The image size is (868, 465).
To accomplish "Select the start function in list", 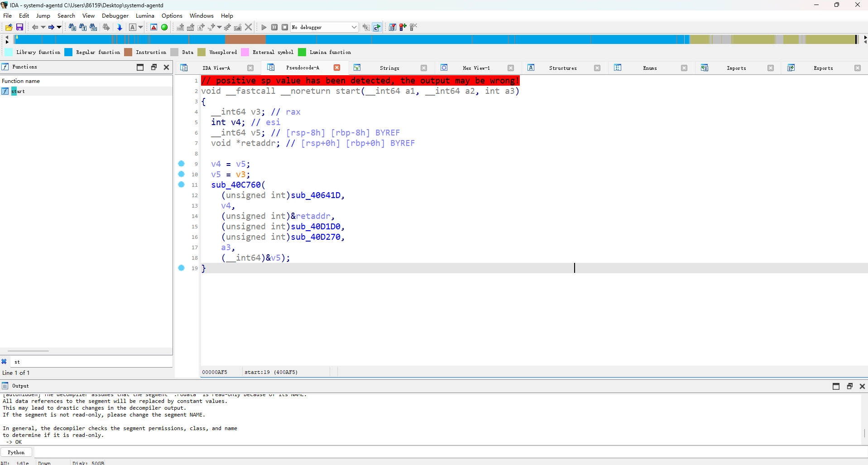I will pyautogui.click(x=18, y=91).
